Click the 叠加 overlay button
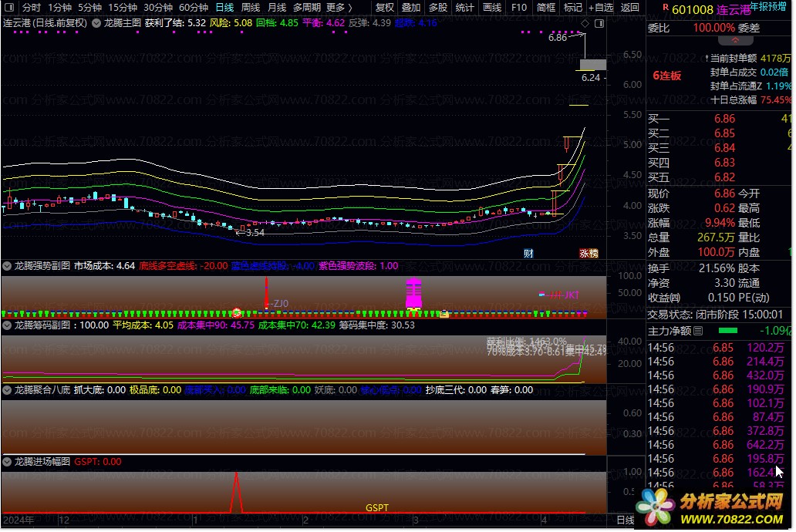 coord(411,7)
